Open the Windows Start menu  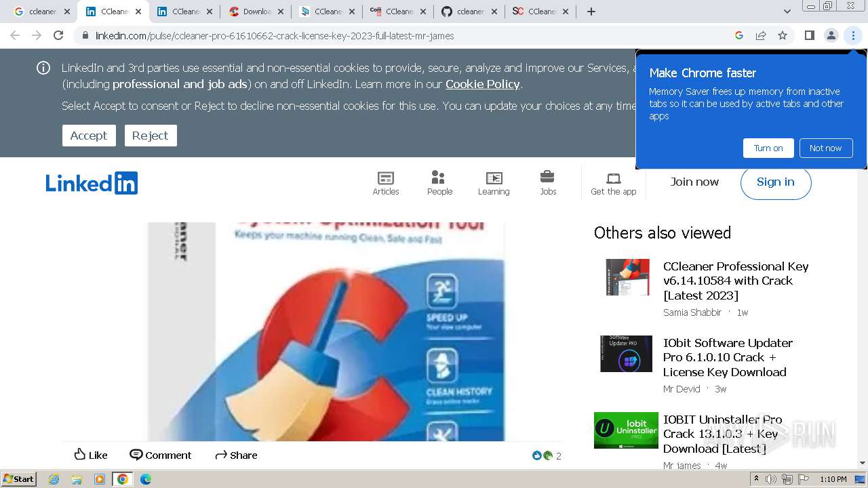coord(19,479)
